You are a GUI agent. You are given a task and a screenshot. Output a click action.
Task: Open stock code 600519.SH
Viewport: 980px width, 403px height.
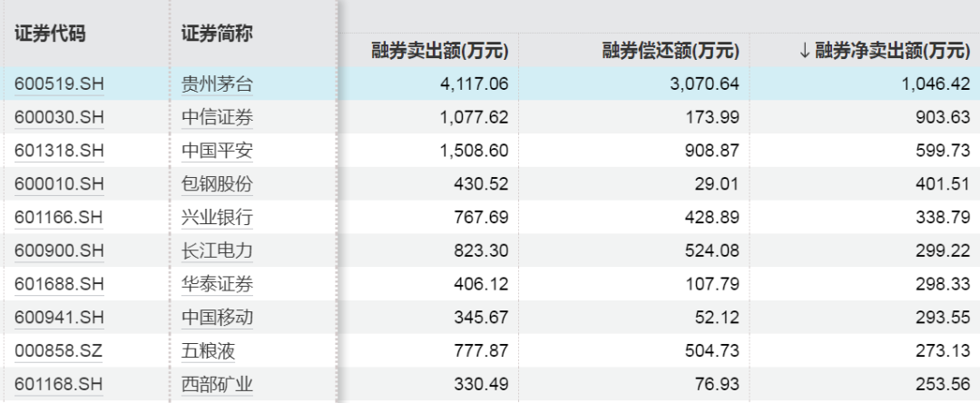pyautogui.click(x=59, y=84)
